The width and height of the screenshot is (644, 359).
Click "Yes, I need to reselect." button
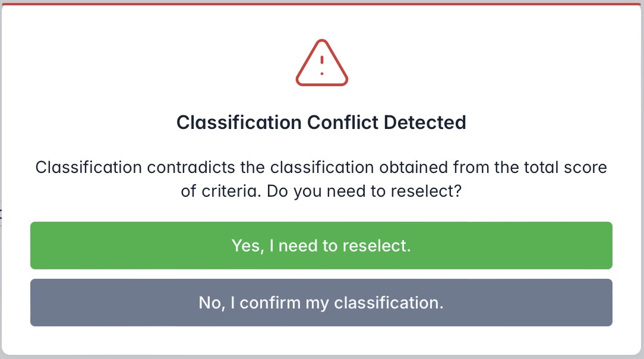point(321,245)
